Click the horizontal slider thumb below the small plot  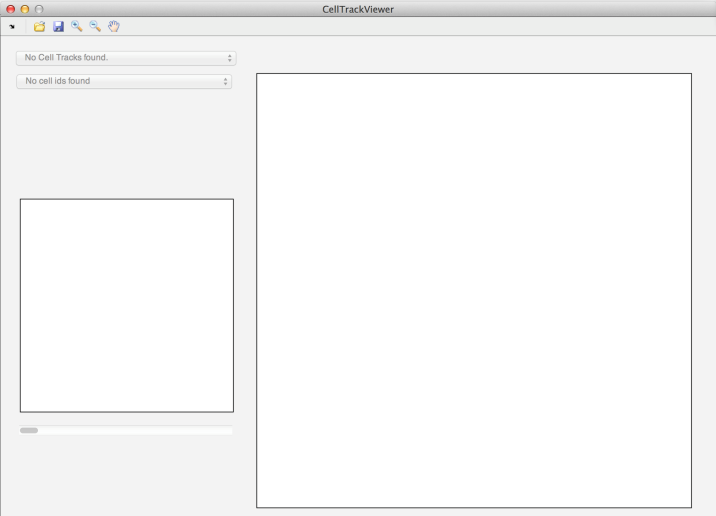coord(29,430)
